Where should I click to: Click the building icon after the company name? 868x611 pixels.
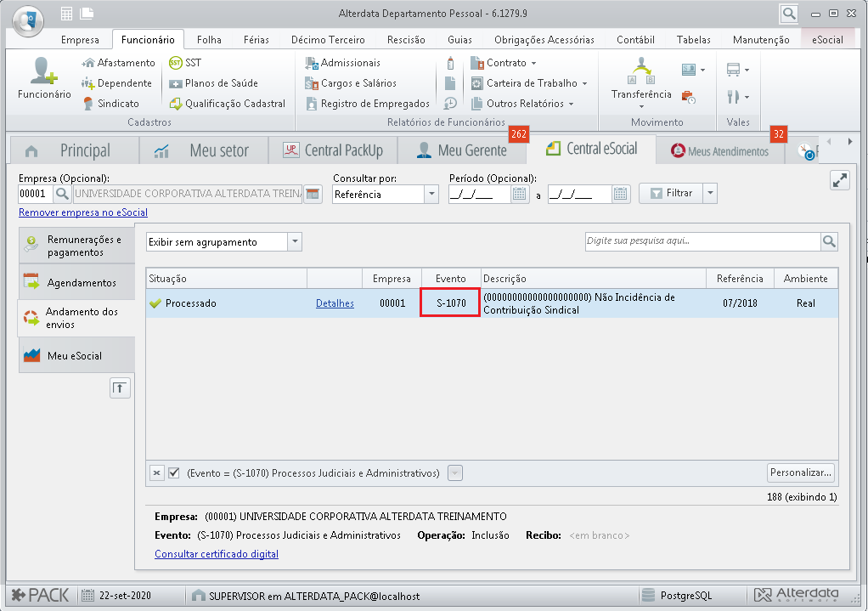tap(313, 194)
